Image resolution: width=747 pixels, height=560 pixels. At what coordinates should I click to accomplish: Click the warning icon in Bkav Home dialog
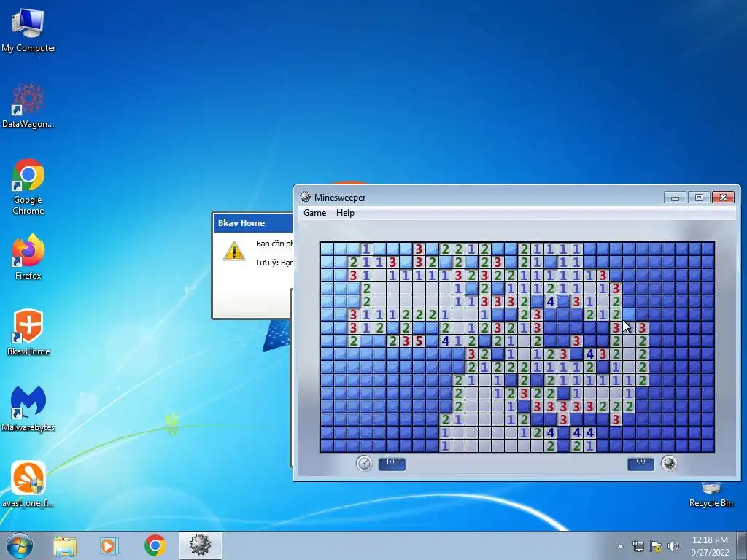pos(234,251)
